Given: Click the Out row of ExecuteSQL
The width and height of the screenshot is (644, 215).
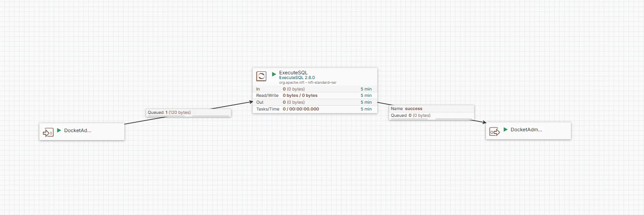Looking at the screenshot, I should point(315,102).
